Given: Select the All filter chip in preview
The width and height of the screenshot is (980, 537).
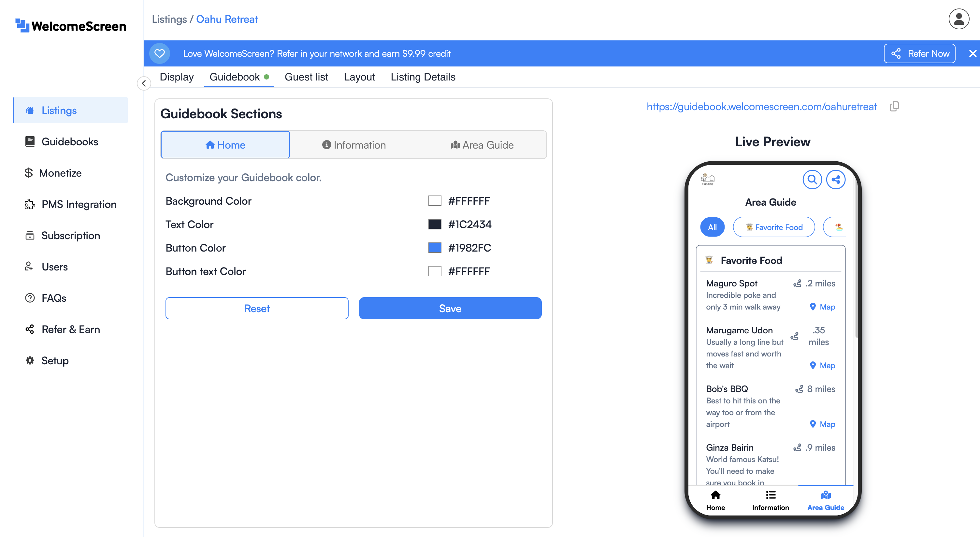Looking at the screenshot, I should point(712,227).
